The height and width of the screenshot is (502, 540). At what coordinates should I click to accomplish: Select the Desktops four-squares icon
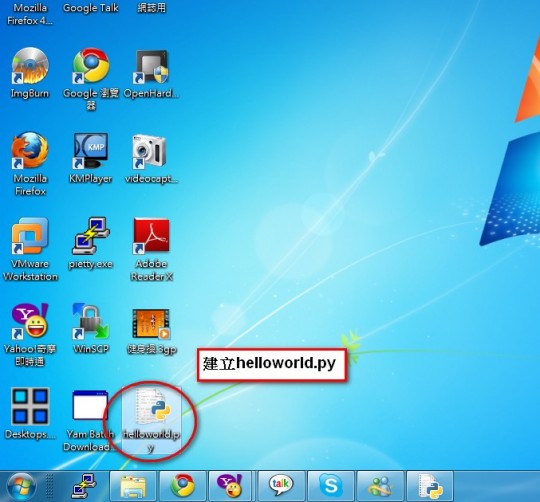(x=30, y=414)
